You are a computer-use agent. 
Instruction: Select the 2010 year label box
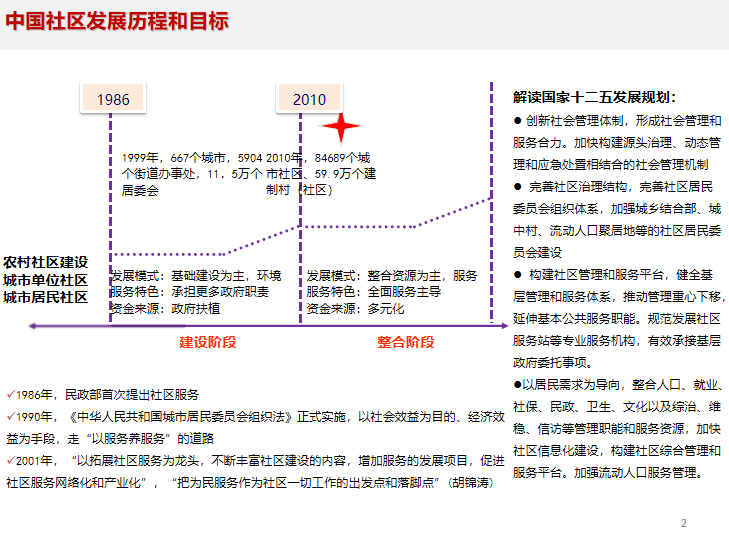[x=309, y=98]
